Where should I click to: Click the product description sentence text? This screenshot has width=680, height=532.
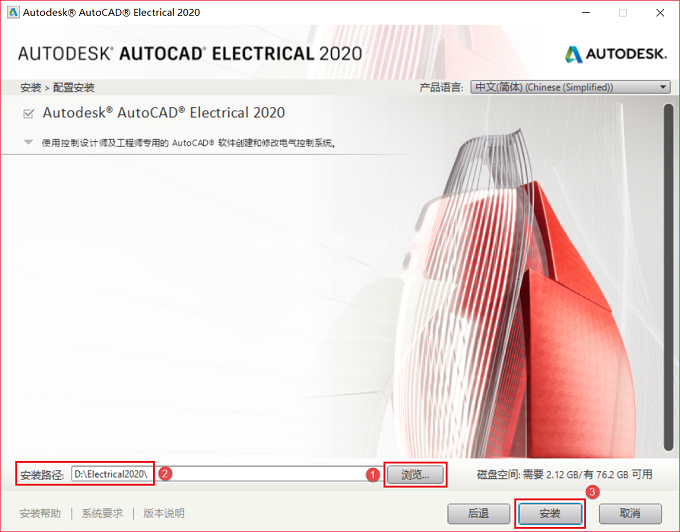189,143
